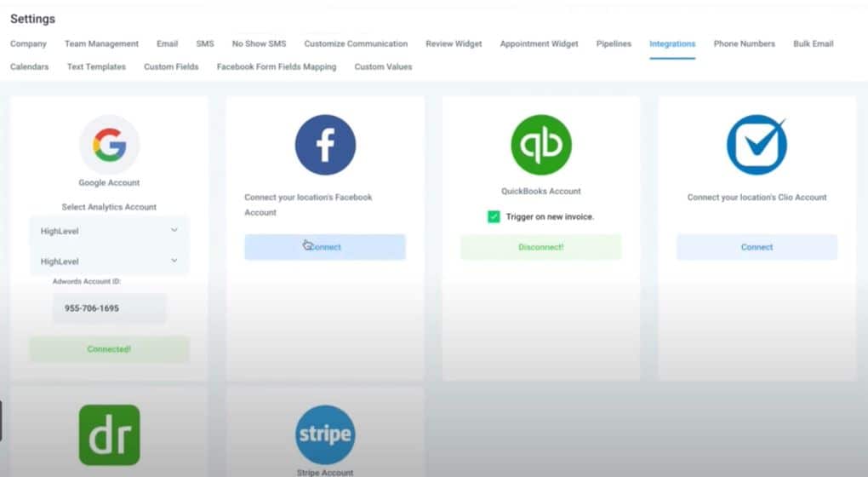Image resolution: width=868 pixels, height=477 pixels.
Task: Connect the Clio account
Action: 757,247
